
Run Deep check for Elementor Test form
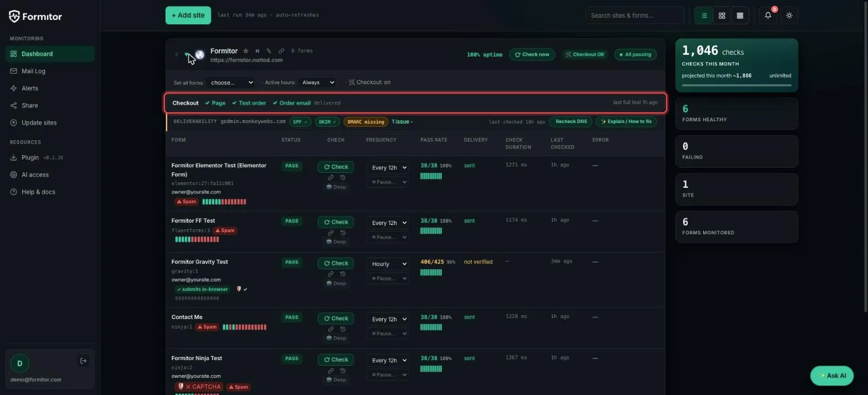pyautogui.click(x=336, y=187)
